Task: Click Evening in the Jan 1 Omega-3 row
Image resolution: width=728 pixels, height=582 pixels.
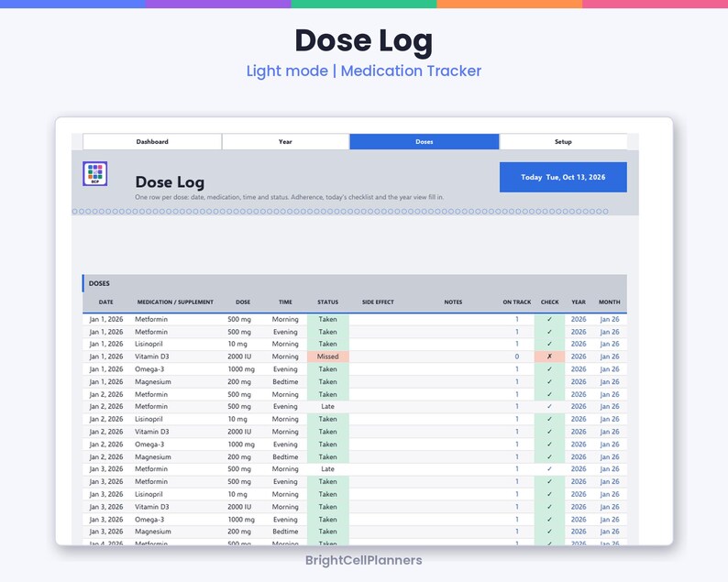Action: (285, 369)
